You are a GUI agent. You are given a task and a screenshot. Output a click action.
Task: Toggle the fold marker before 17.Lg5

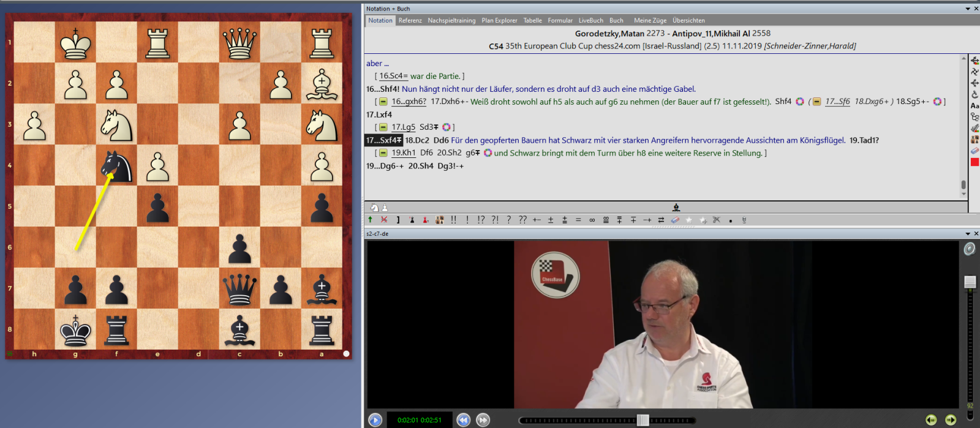coord(383,127)
